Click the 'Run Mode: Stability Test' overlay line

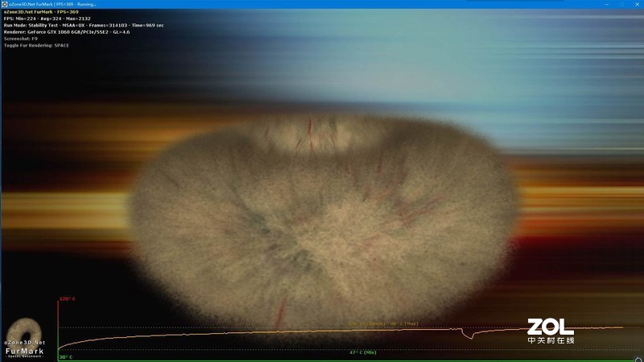pyautogui.click(x=84, y=25)
